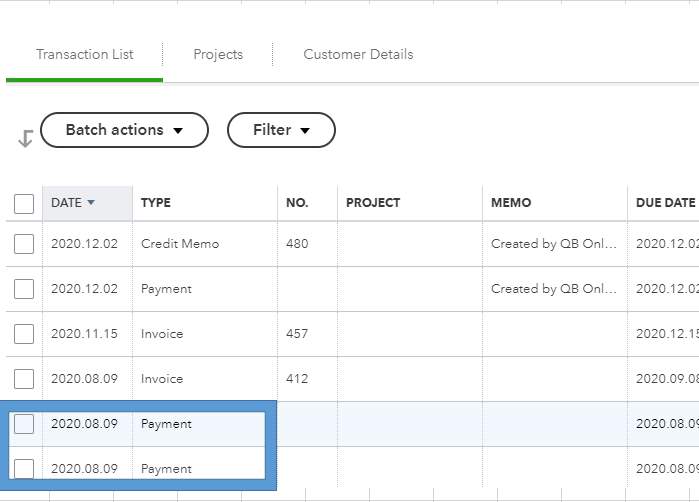Image resolution: width=699 pixels, height=502 pixels.
Task: Expand the Filter dropdown
Action: pyautogui.click(x=281, y=130)
